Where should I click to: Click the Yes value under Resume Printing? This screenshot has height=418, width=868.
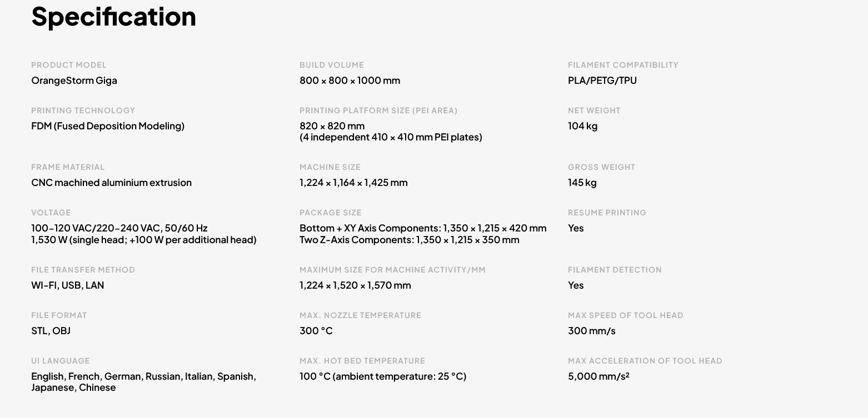coord(576,228)
